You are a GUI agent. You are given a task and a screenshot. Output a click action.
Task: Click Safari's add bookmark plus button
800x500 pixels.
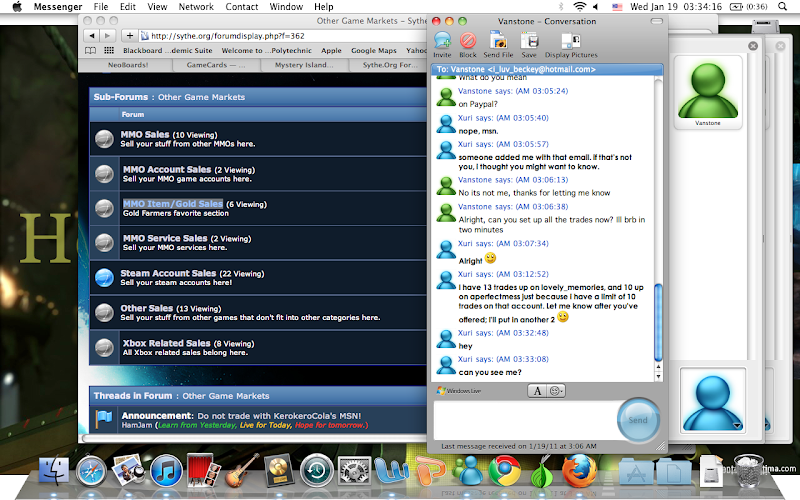[130, 36]
